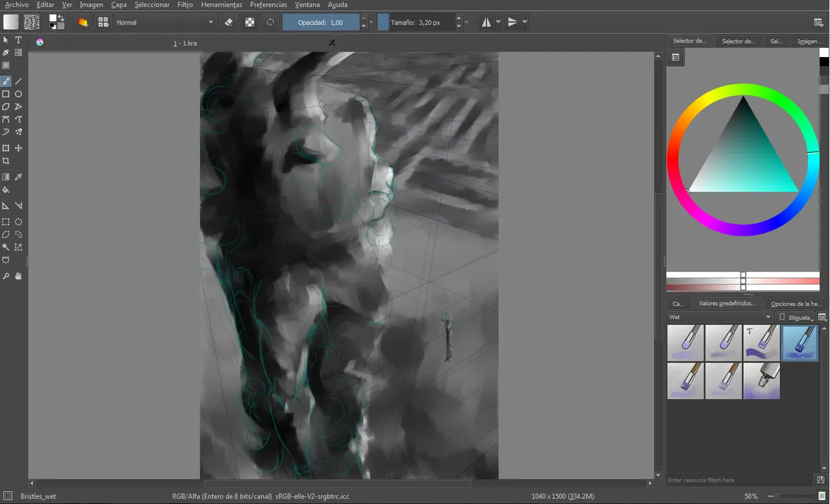830x504 pixels.
Task: Switch to the Imagen docker tab
Action: (x=809, y=41)
